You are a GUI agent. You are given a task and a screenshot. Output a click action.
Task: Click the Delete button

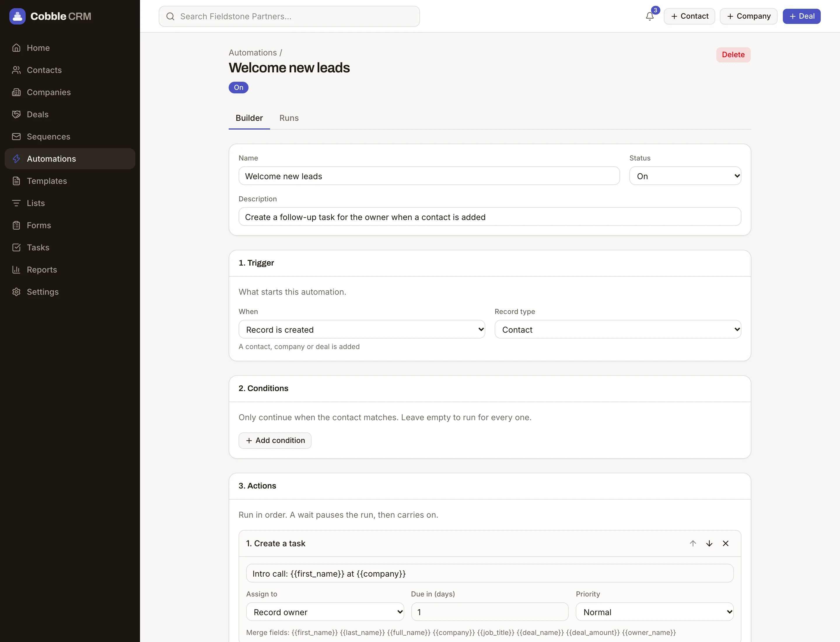pos(733,55)
